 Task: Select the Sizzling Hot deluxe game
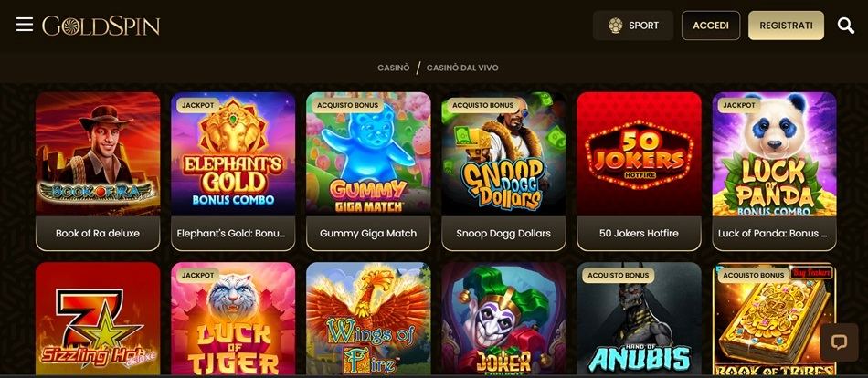98,319
